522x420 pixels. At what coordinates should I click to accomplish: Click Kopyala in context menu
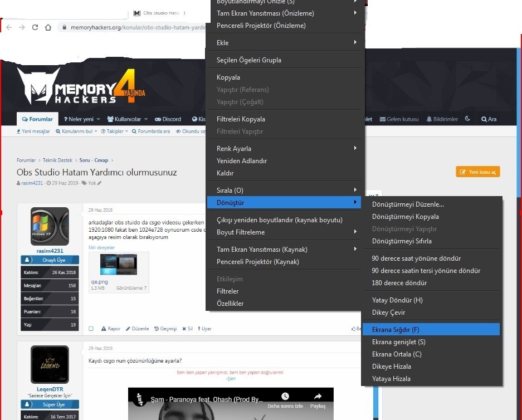tap(285, 77)
